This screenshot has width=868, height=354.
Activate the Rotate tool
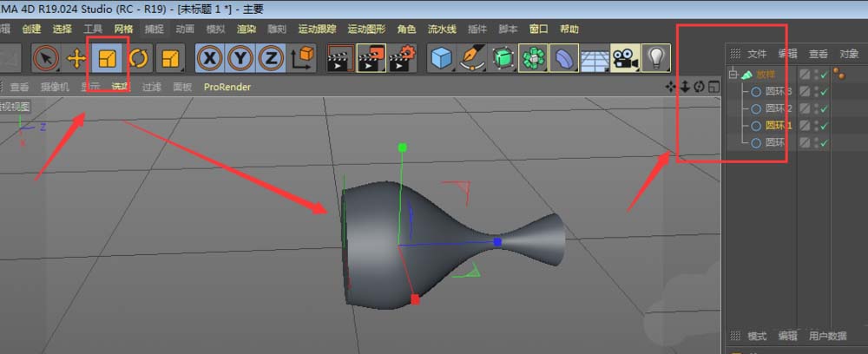pyautogui.click(x=139, y=58)
